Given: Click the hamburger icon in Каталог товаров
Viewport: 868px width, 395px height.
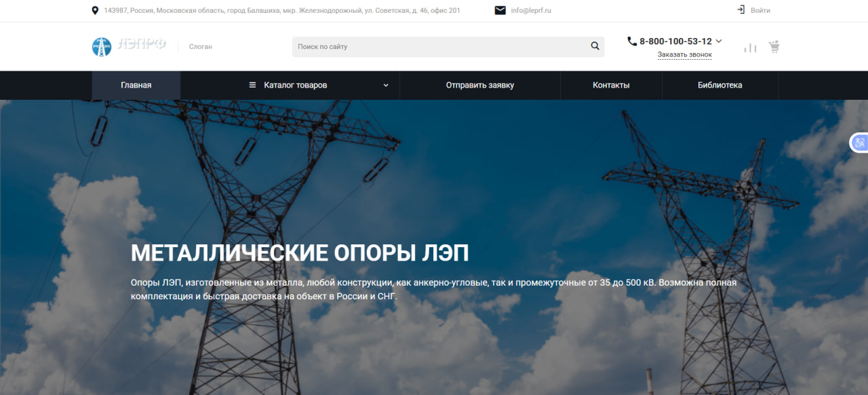Looking at the screenshot, I should [x=252, y=86].
